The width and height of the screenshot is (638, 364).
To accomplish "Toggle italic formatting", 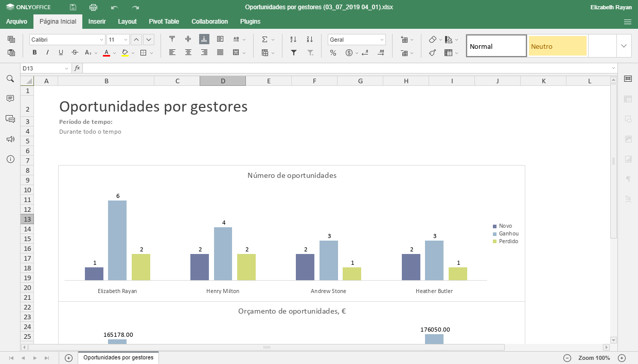I will point(48,52).
